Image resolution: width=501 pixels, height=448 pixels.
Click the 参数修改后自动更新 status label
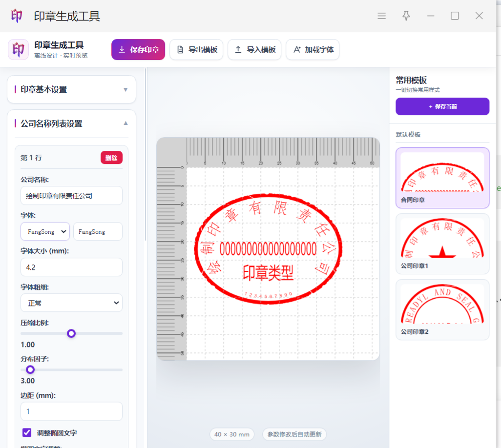pos(294,434)
